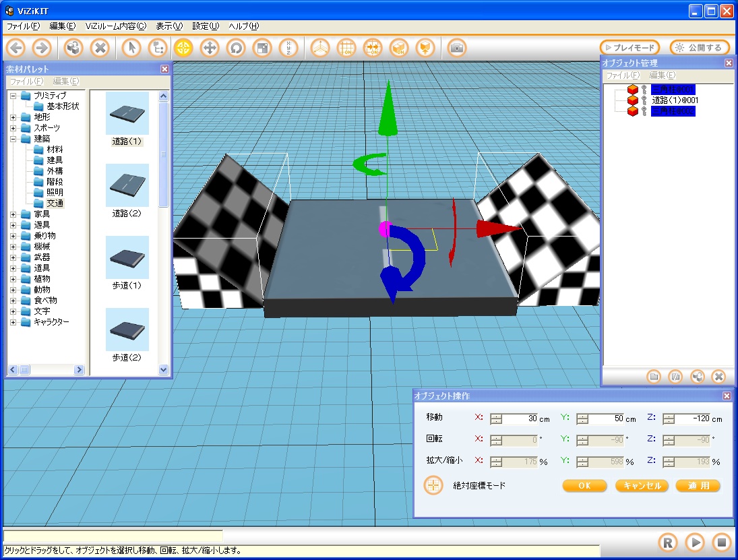Open the ViZiルーム内容 menu
This screenshot has width=738, height=560.
(x=115, y=26)
